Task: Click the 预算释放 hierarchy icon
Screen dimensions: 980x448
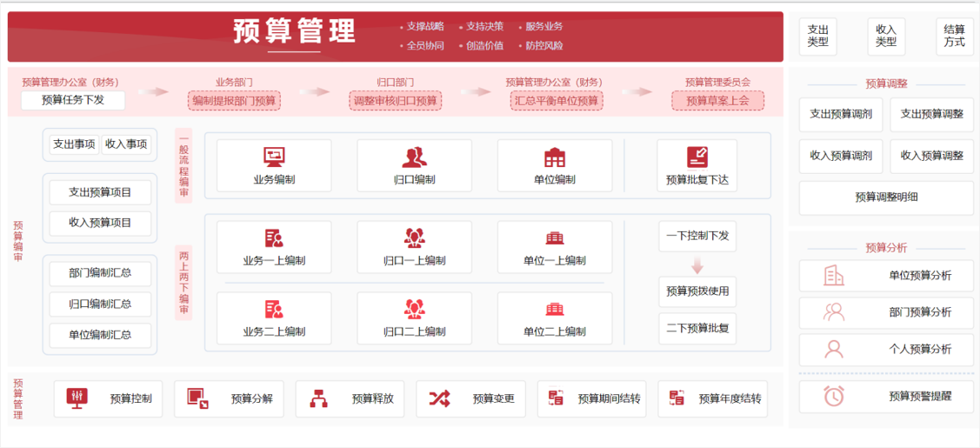Action: point(318,398)
